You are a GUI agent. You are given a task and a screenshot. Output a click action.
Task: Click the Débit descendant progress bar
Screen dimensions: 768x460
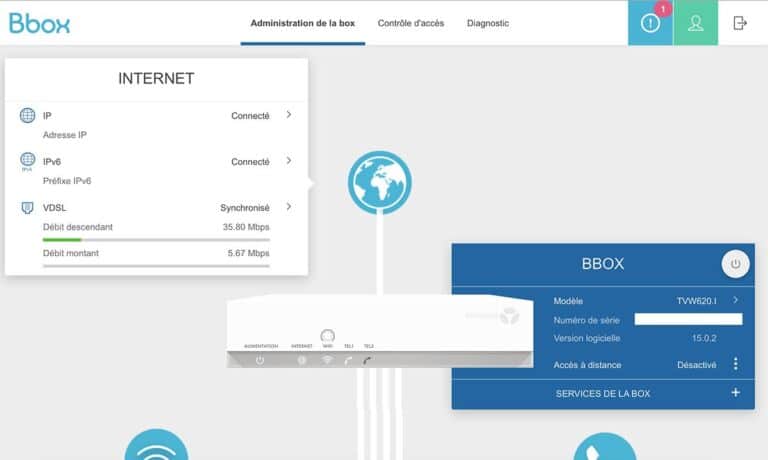(156, 240)
